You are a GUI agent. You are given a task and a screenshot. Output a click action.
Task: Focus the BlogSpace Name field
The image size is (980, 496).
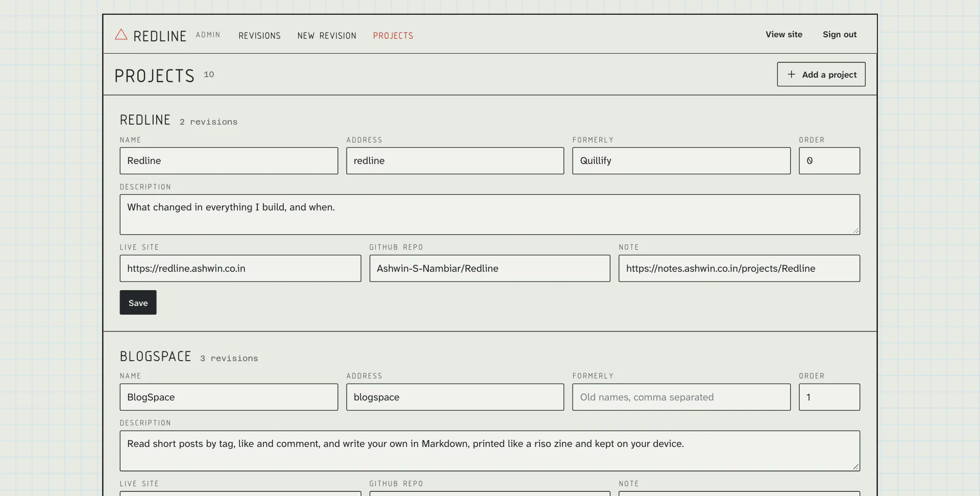pyautogui.click(x=229, y=397)
